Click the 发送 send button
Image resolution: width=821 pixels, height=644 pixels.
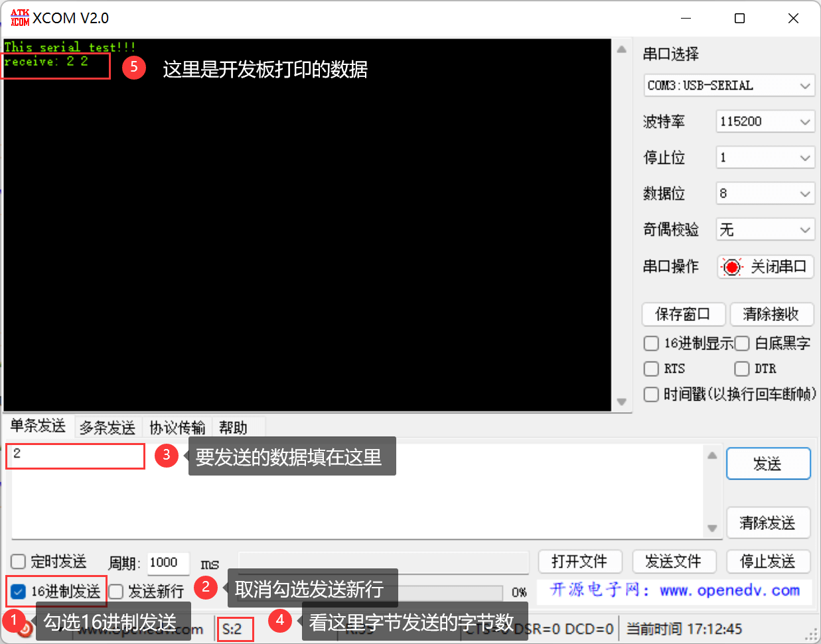point(768,464)
